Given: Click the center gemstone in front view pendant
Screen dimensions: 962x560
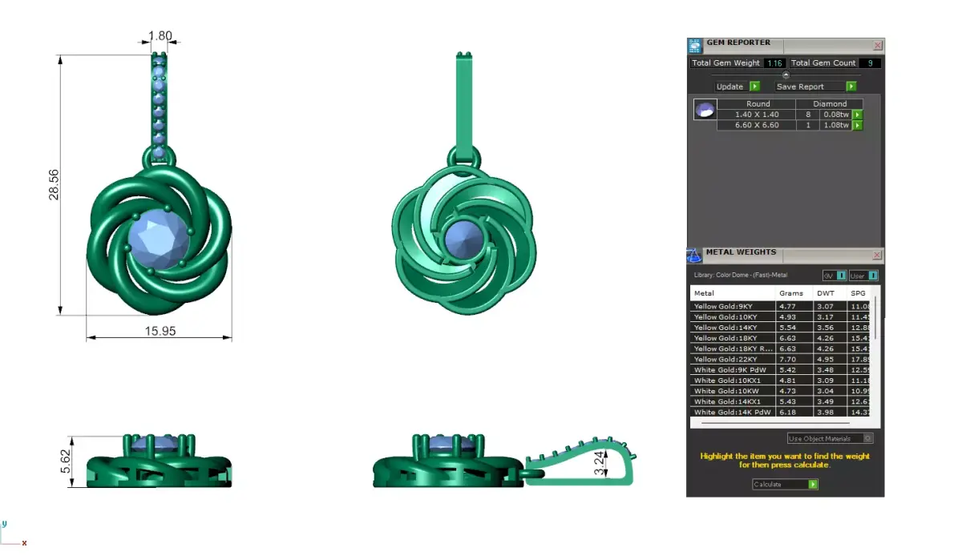Looking at the screenshot, I should point(160,240).
